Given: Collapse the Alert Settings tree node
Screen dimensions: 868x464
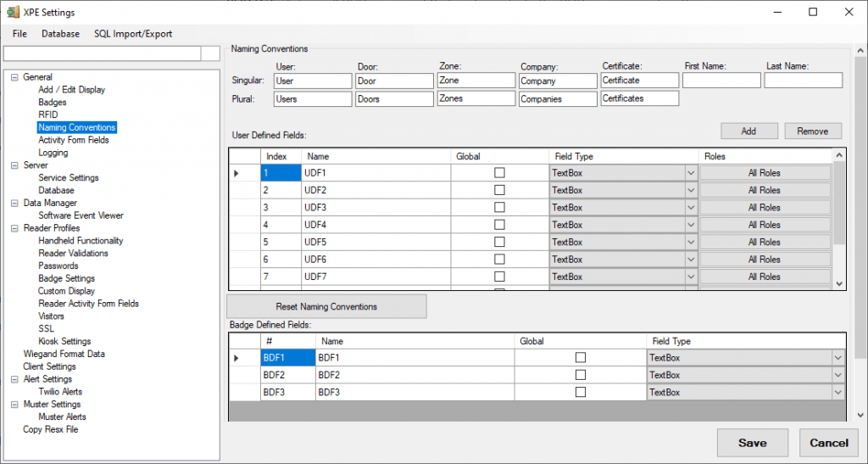Looking at the screenshot, I should pyautogui.click(x=14, y=379).
